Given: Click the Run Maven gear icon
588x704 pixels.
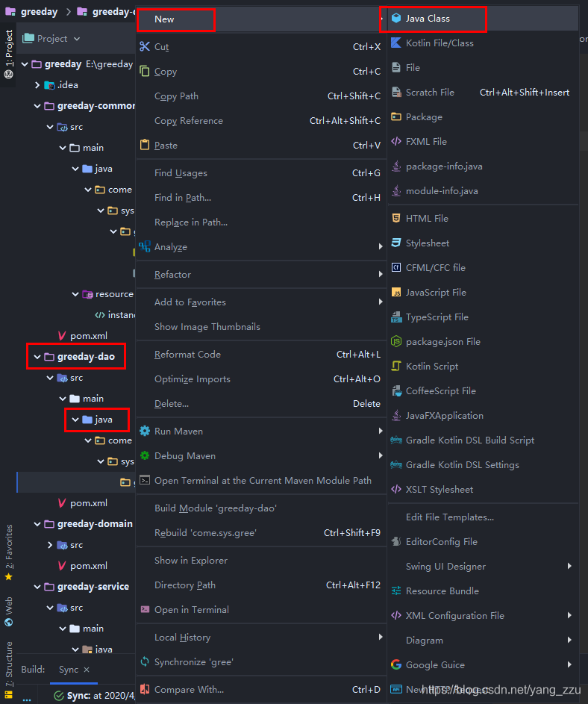Looking at the screenshot, I should (145, 431).
